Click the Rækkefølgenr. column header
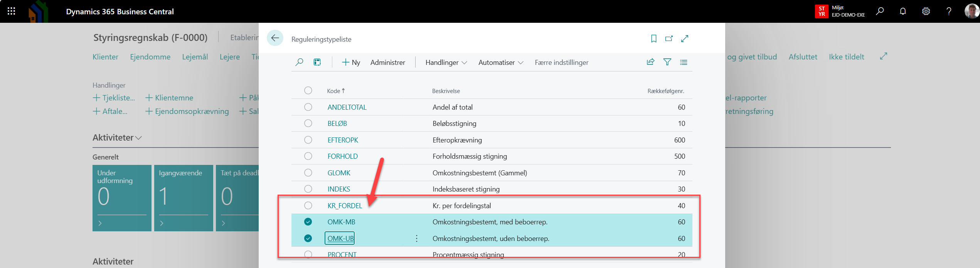The image size is (980, 268). (666, 91)
